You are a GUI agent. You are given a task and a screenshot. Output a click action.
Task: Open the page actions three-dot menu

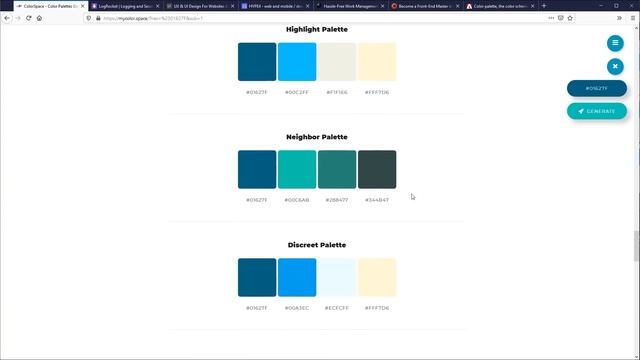tap(551, 18)
